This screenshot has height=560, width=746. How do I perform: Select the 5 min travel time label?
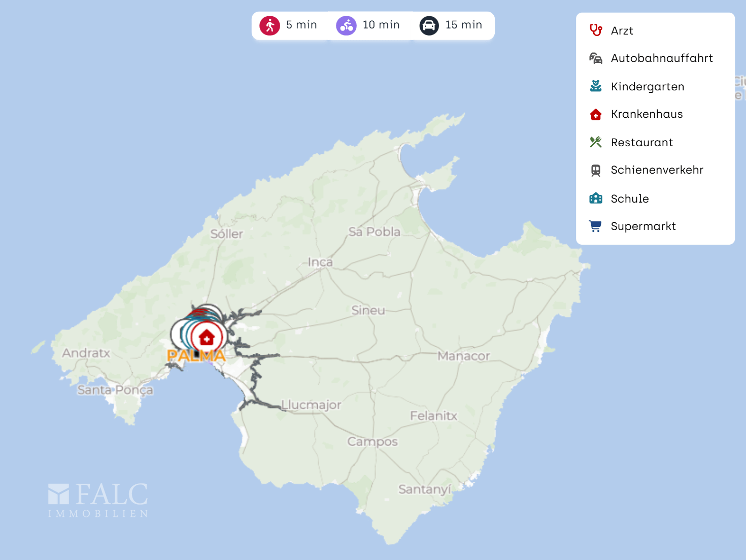click(x=301, y=25)
